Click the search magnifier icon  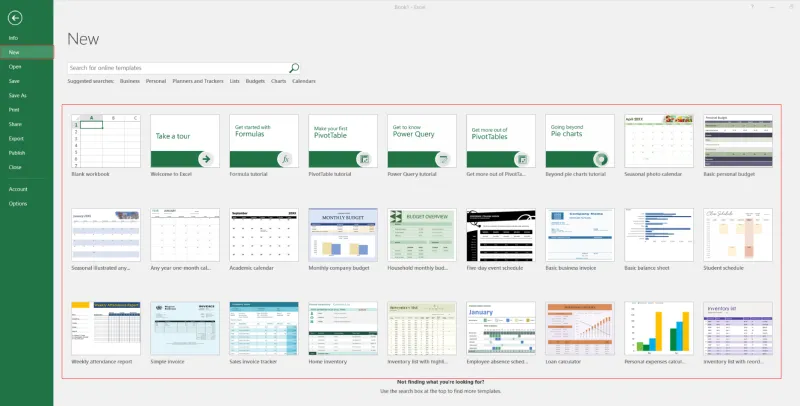(x=294, y=67)
